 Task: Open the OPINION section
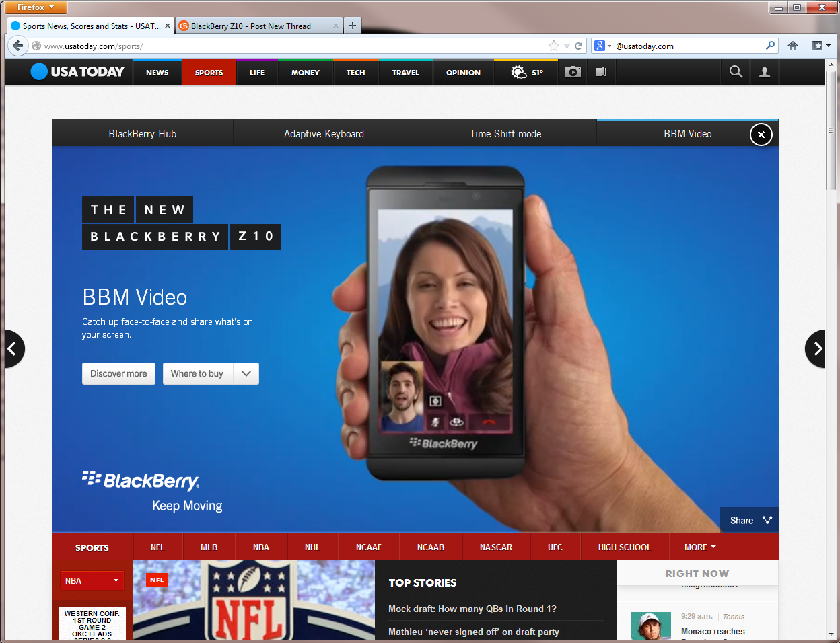click(463, 72)
